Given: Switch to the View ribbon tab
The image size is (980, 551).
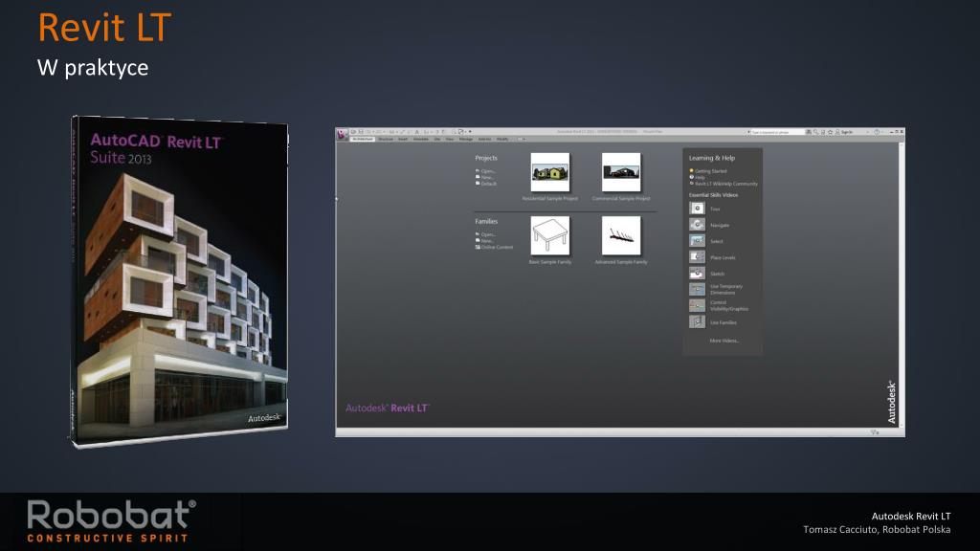Looking at the screenshot, I should coord(450,140).
